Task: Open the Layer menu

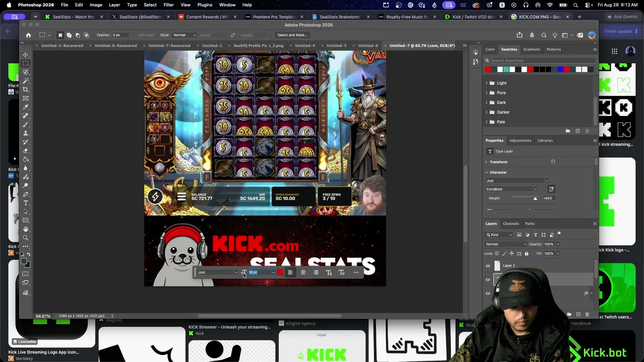Action: point(114,5)
